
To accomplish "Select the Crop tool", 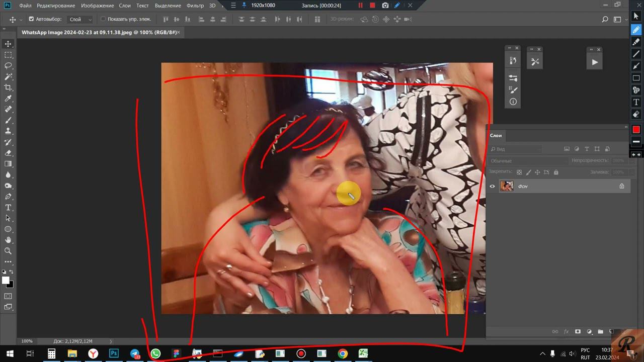I will coord(8,87).
